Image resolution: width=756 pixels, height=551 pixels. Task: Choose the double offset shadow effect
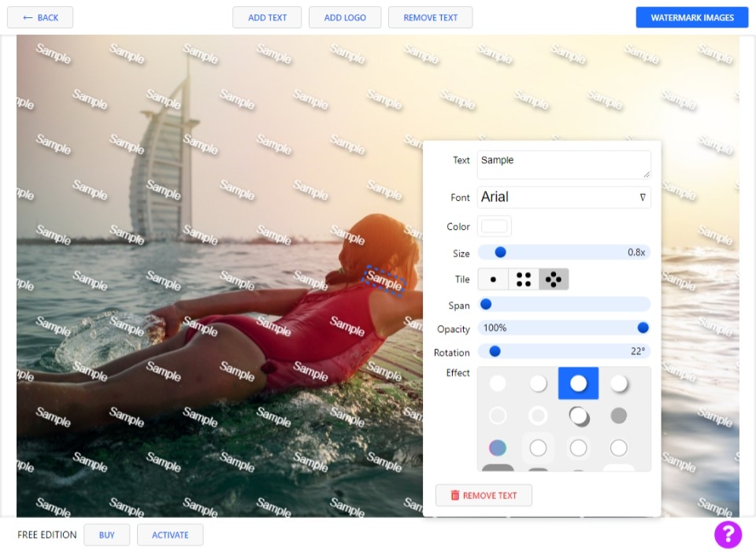579,416
